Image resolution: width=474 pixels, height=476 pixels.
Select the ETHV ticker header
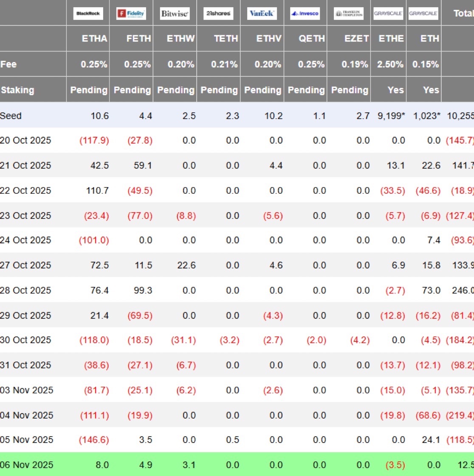tap(269, 39)
